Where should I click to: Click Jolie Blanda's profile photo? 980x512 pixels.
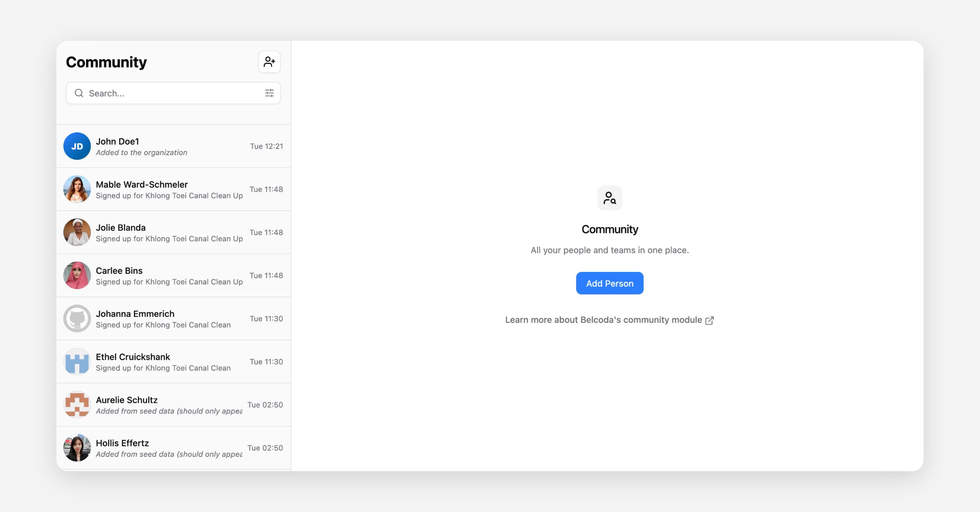pos(77,232)
